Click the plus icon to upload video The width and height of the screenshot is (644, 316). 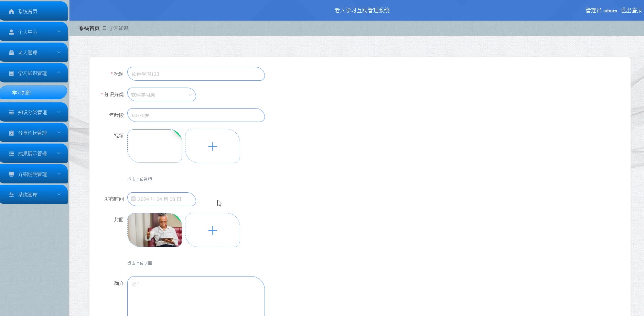213,146
